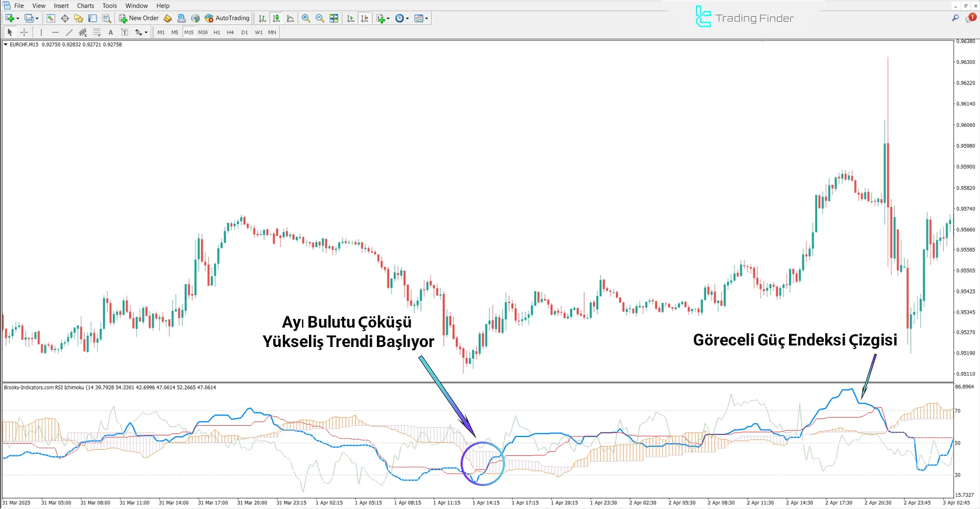The image size is (980, 509).
Task: Click the New Order button
Action: 138,18
